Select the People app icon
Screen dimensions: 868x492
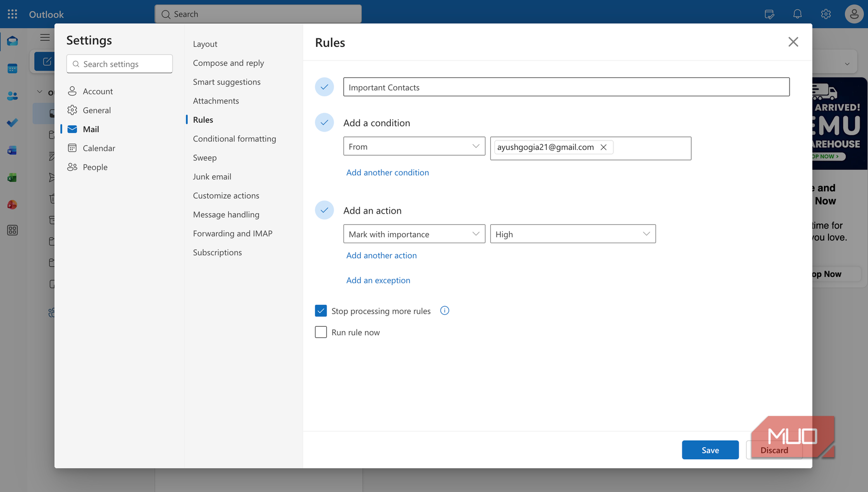click(x=12, y=95)
